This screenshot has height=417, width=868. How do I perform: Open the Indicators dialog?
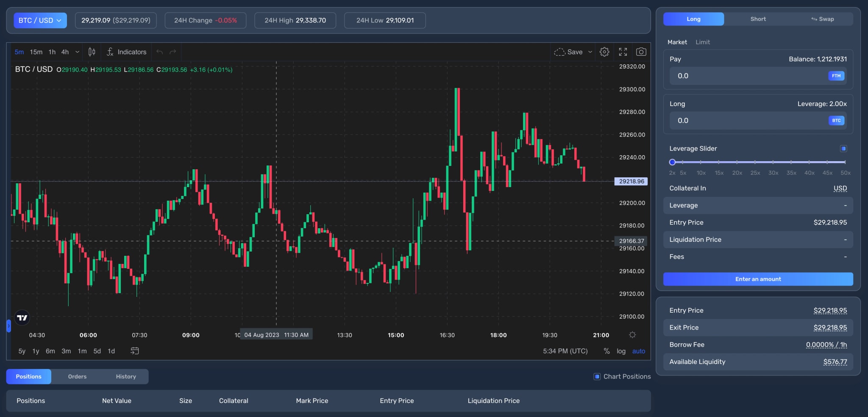coord(126,52)
